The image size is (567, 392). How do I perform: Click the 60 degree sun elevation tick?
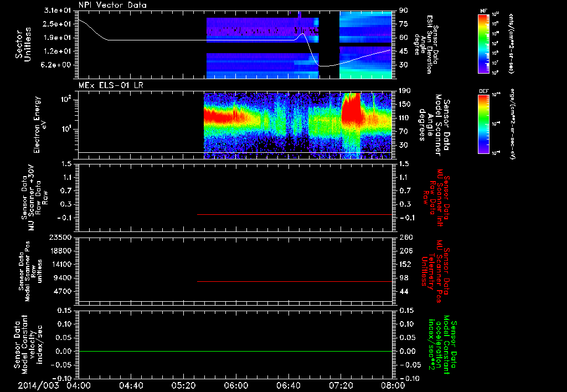tap(403, 38)
